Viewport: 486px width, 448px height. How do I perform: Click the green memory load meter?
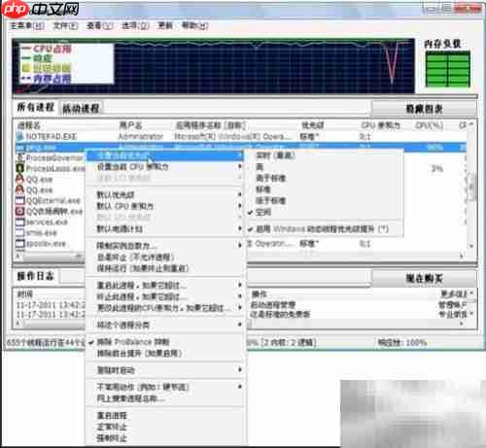tap(447, 69)
